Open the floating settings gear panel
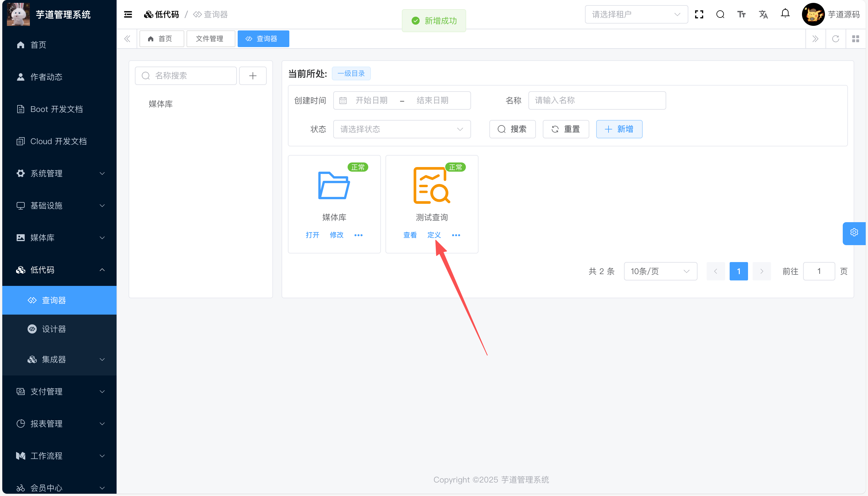Image resolution: width=868 pixels, height=496 pixels. [854, 232]
